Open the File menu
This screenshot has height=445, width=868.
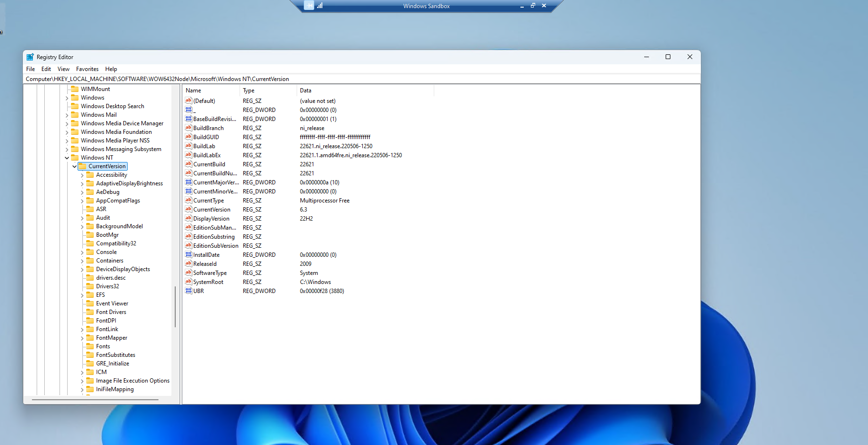tap(30, 69)
